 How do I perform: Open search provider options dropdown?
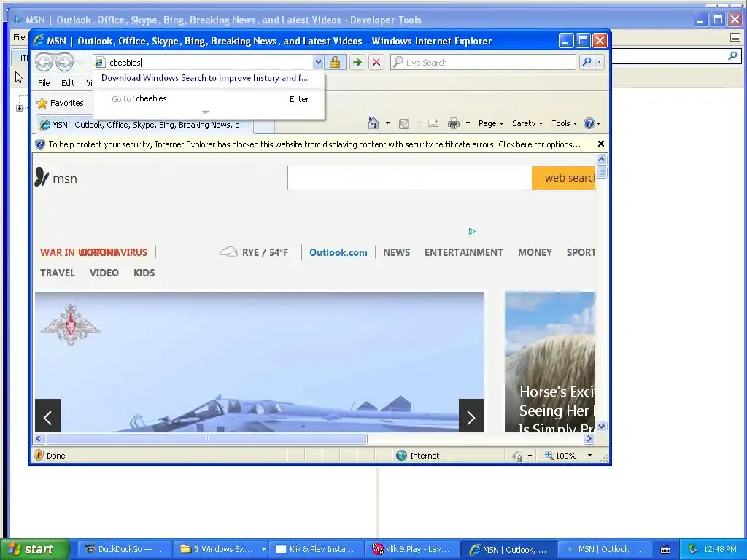(600, 62)
